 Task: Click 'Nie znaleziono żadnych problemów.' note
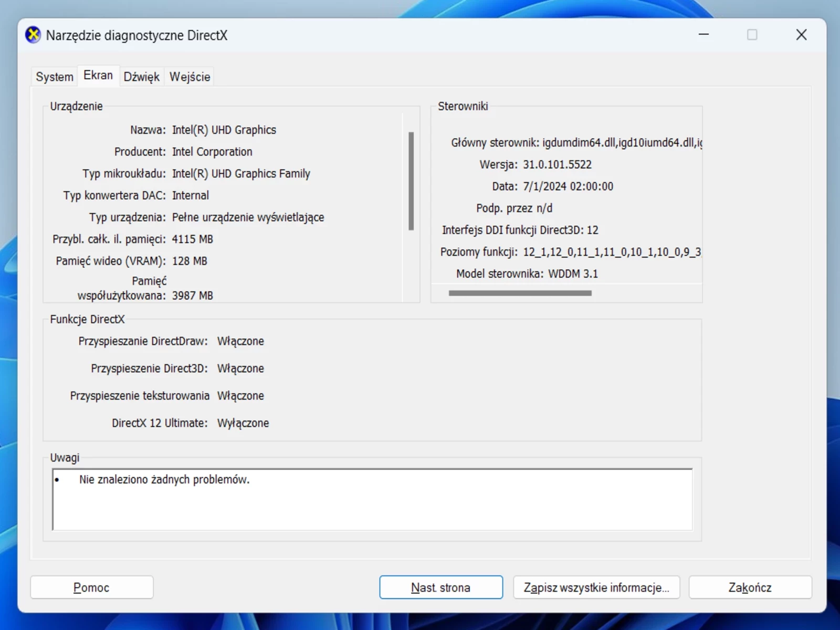tap(164, 479)
